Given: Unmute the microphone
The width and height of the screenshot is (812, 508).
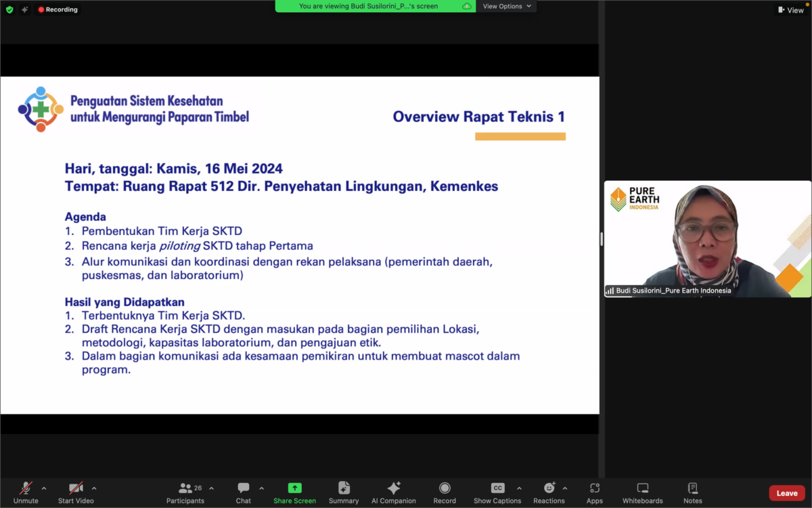Looking at the screenshot, I should [x=26, y=492].
